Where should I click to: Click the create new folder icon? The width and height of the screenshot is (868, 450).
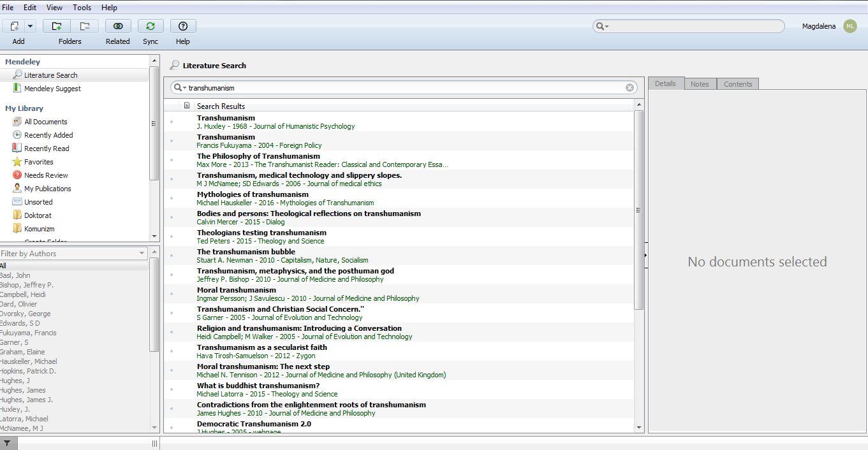(57, 26)
